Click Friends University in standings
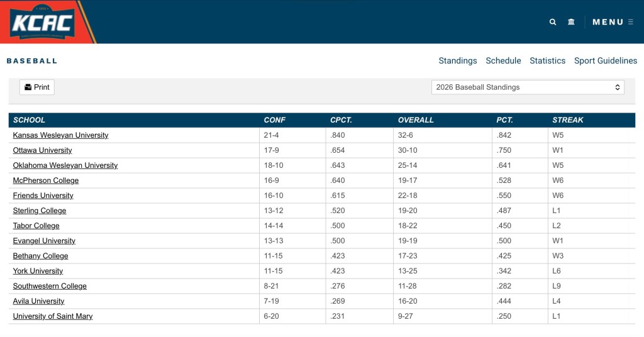 43,196
